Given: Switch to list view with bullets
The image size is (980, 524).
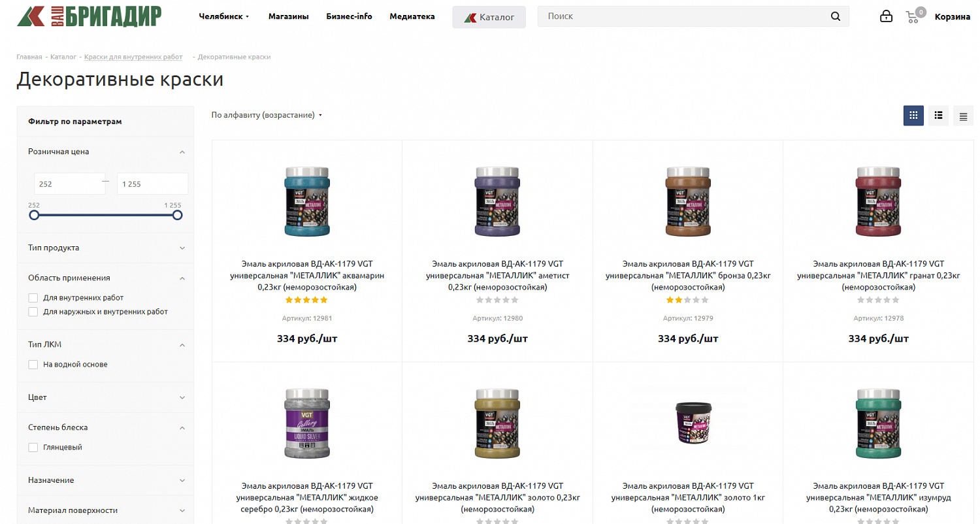Looking at the screenshot, I should click(938, 116).
